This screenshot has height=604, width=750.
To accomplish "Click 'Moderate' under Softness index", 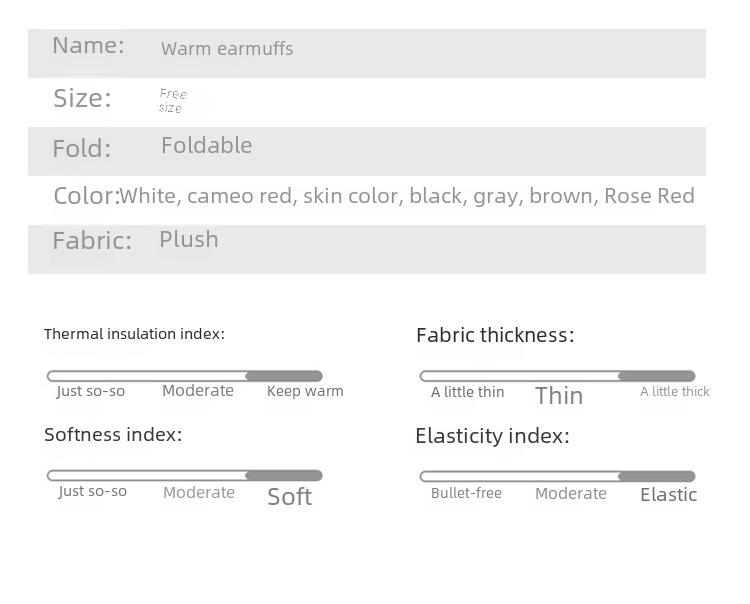I will (x=199, y=493).
